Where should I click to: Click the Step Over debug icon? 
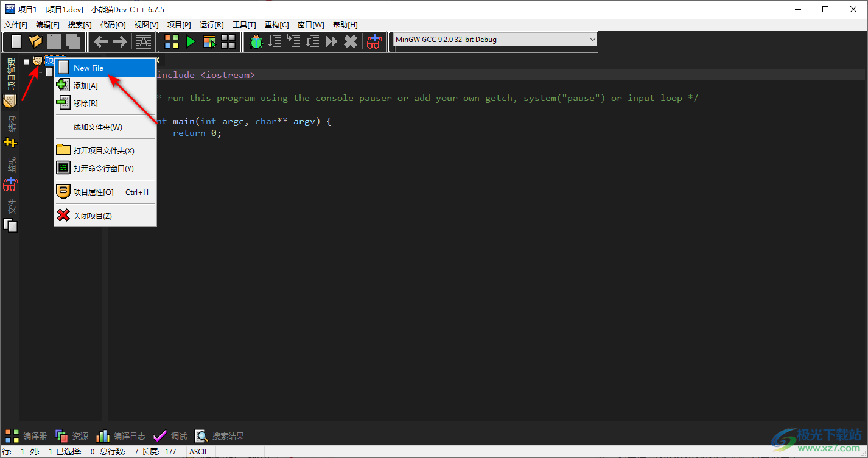pos(275,41)
